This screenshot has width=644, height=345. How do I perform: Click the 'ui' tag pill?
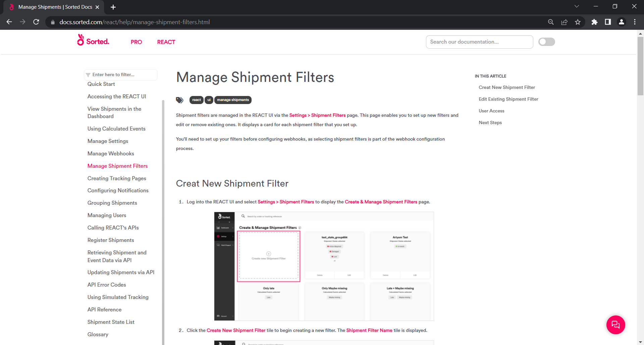(x=209, y=100)
